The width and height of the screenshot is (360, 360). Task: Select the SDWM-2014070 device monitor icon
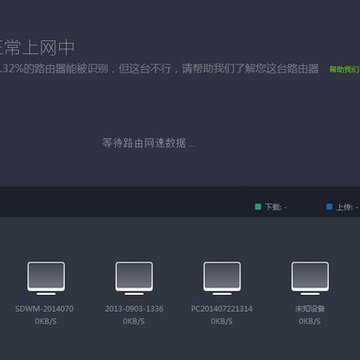(x=46, y=278)
